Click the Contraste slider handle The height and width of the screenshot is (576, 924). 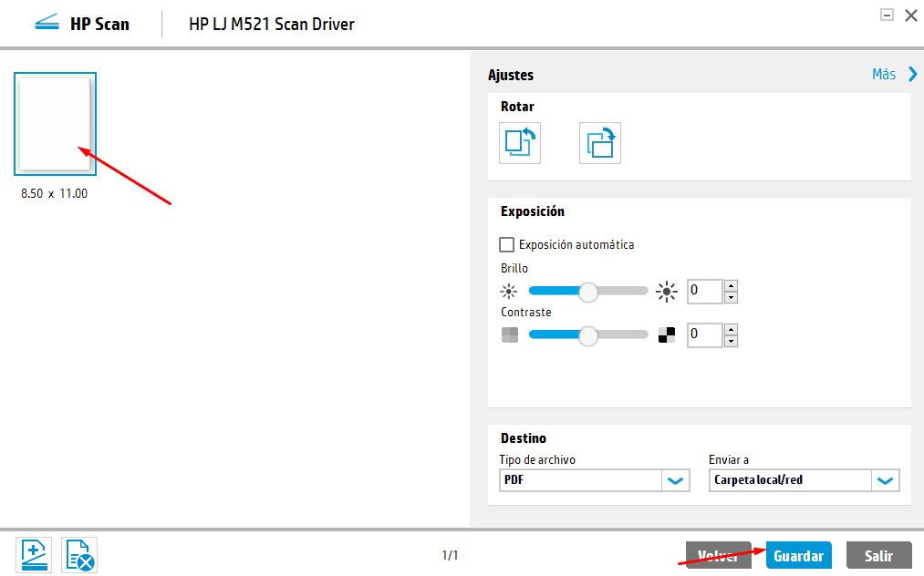coord(588,335)
